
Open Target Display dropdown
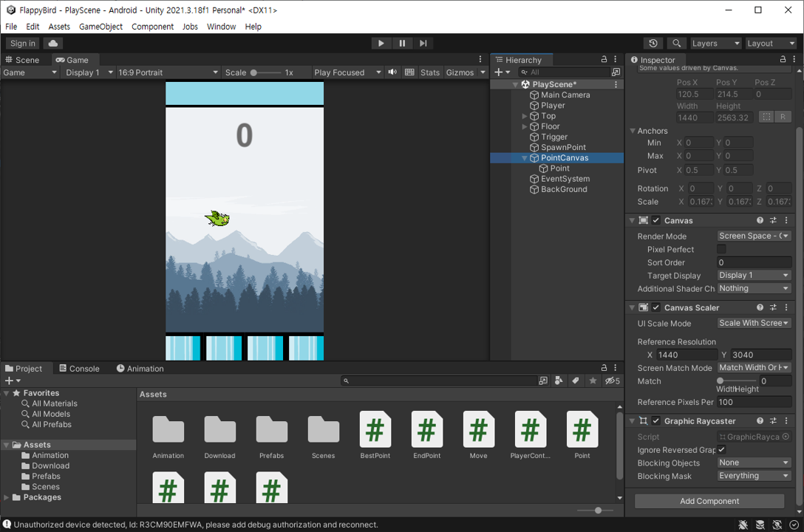[754, 275]
